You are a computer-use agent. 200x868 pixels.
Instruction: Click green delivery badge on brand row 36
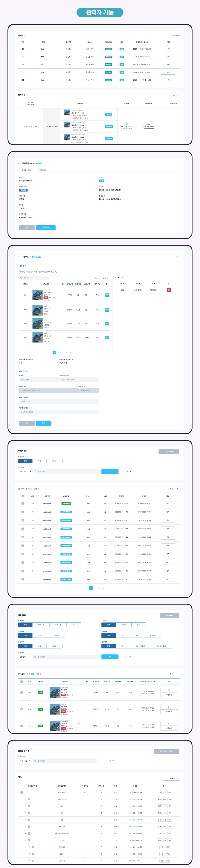pos(66,503)
